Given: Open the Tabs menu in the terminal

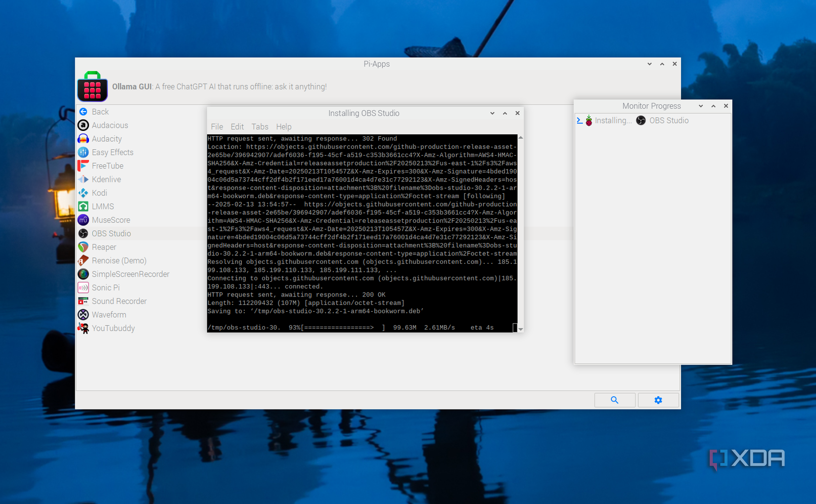Looking at the screenshot, I should [260, 126].
